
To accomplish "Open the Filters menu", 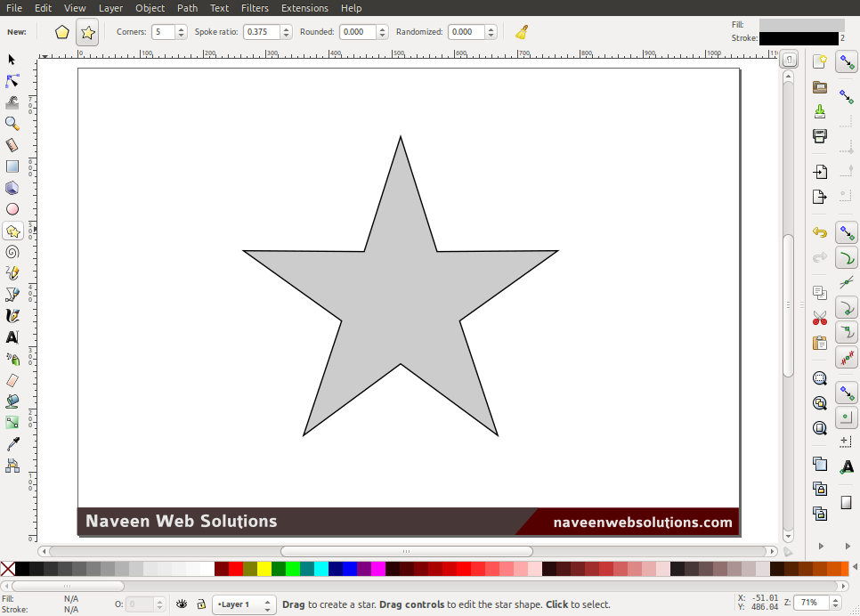I will tap(255, 8).
